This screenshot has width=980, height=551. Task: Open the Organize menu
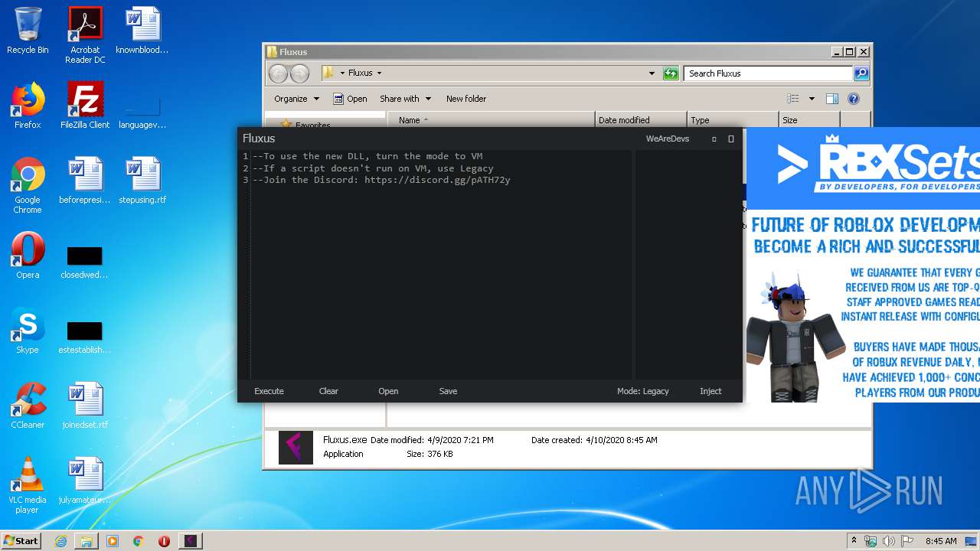(296, 99)
